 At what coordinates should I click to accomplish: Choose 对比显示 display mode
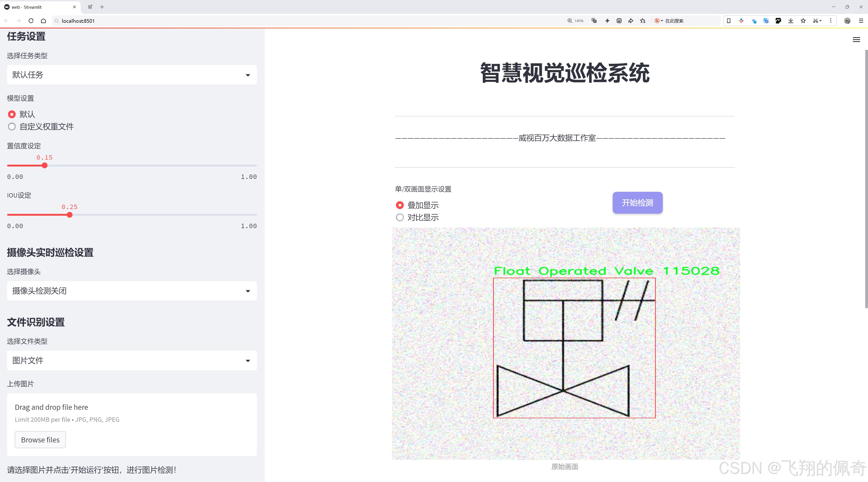click(400, 217)
